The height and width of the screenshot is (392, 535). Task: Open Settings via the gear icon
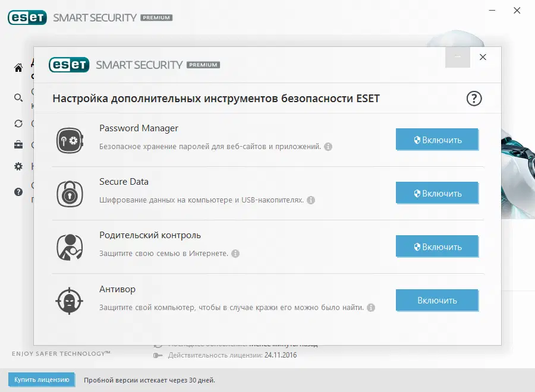[18, 166]
